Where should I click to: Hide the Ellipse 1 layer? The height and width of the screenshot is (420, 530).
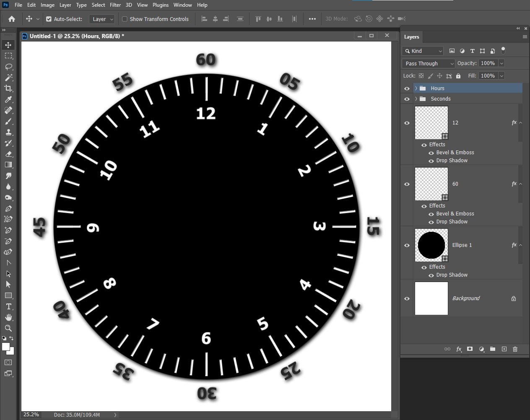tap(406, 245)
